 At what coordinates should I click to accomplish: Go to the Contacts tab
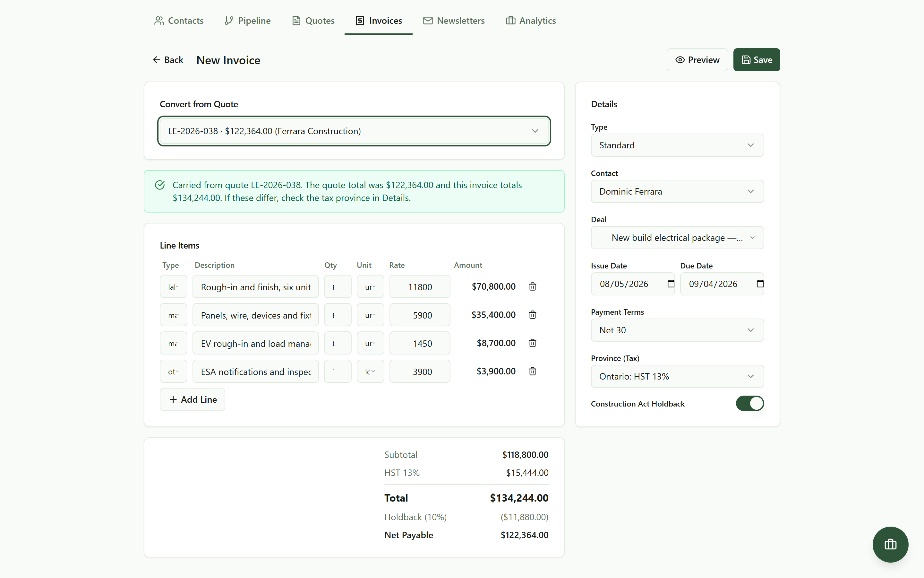[x=179, y=21]
